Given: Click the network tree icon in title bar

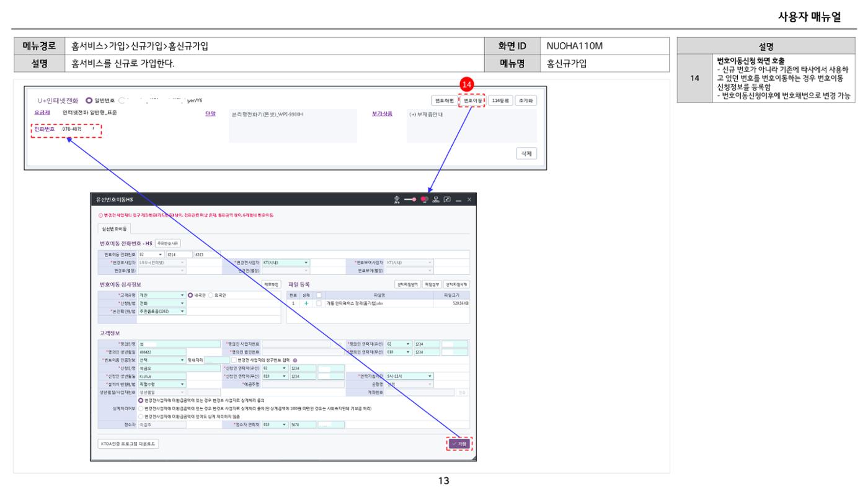Looking at the screenshot, I should (436, 199).
